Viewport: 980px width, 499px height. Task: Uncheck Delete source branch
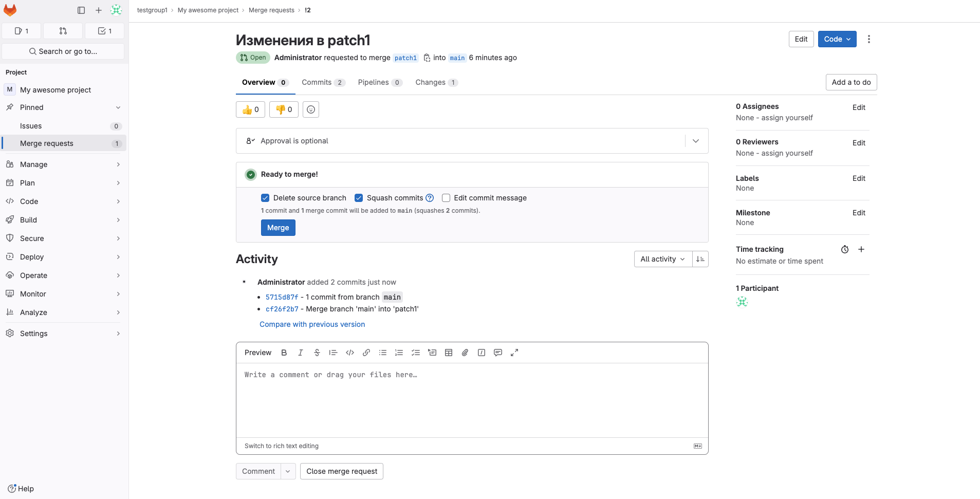point(265,198)
